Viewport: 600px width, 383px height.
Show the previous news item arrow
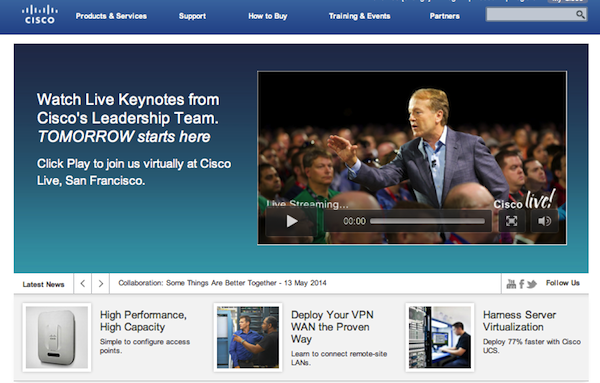83,284
